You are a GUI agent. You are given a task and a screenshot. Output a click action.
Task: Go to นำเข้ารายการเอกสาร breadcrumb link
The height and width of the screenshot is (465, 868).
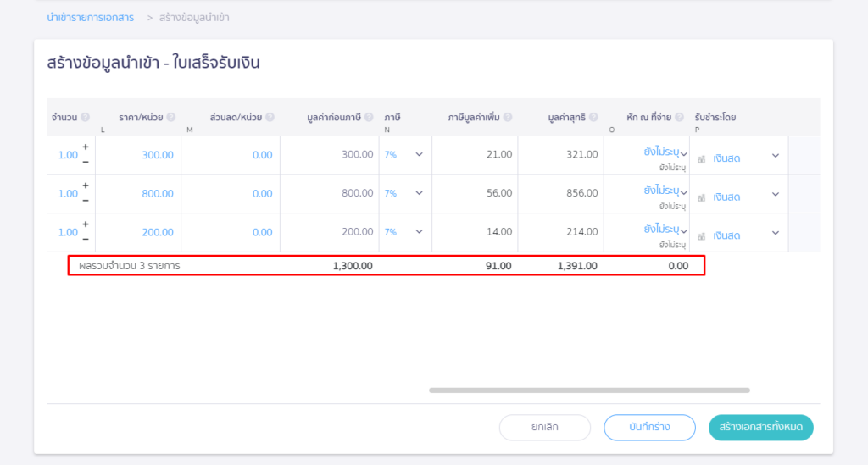(x=90, y=17)
